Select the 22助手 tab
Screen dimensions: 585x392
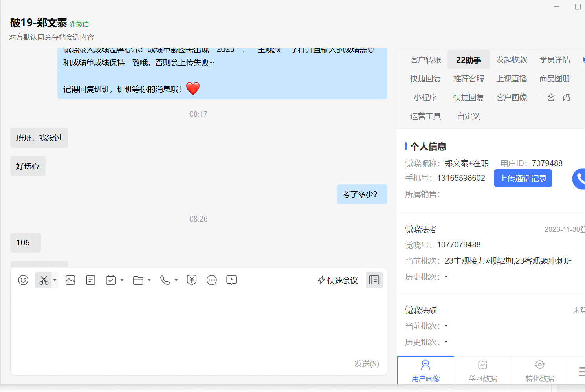pos(469,60)
